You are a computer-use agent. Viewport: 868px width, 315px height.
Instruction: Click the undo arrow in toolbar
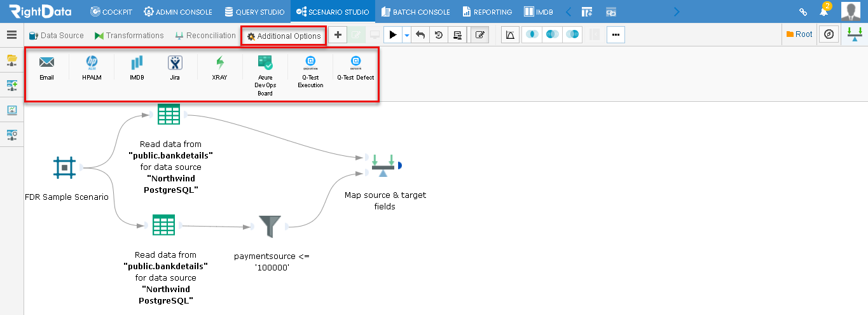click(420, 35)
